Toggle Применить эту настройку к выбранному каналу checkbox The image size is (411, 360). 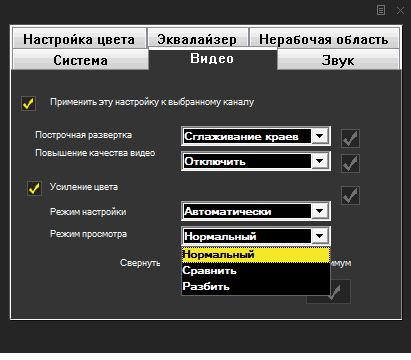tap(28, 103)
